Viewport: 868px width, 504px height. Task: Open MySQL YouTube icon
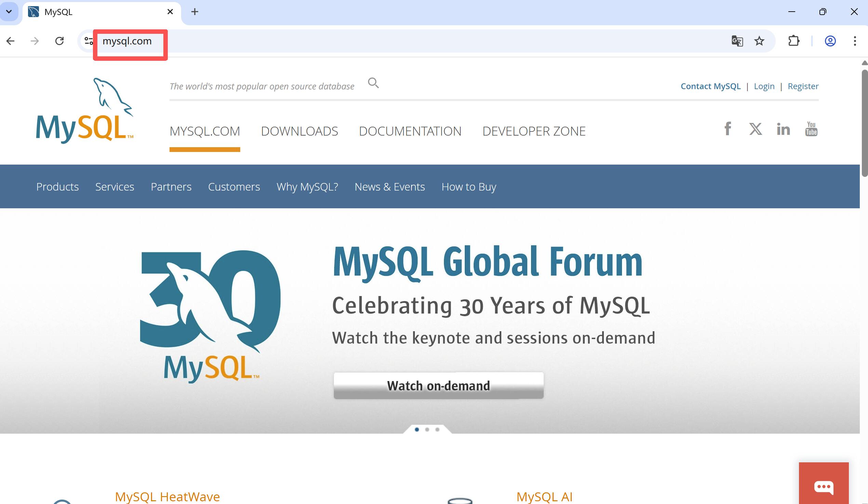[x=811, y=129]
